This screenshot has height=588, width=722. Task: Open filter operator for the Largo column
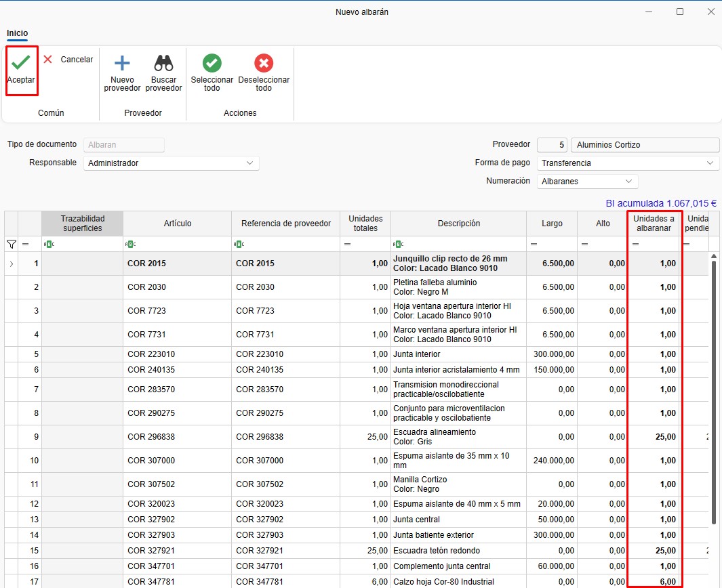(x=534, y=245)
